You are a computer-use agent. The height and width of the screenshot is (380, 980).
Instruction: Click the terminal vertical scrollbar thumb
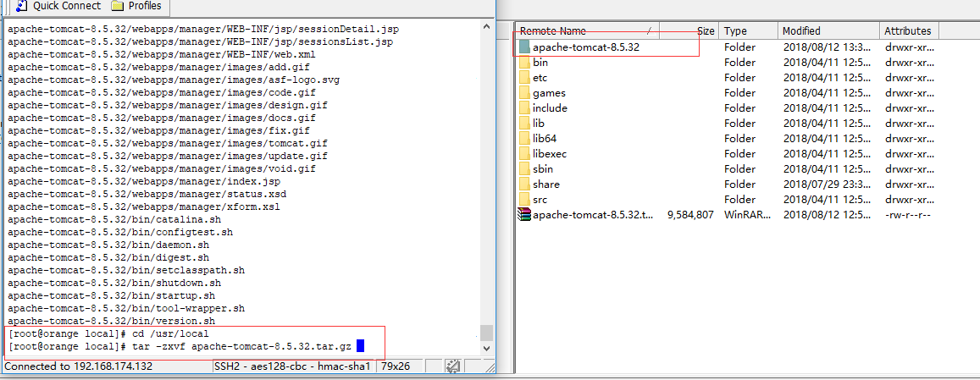pyautogui.click(x=486, y=332)
